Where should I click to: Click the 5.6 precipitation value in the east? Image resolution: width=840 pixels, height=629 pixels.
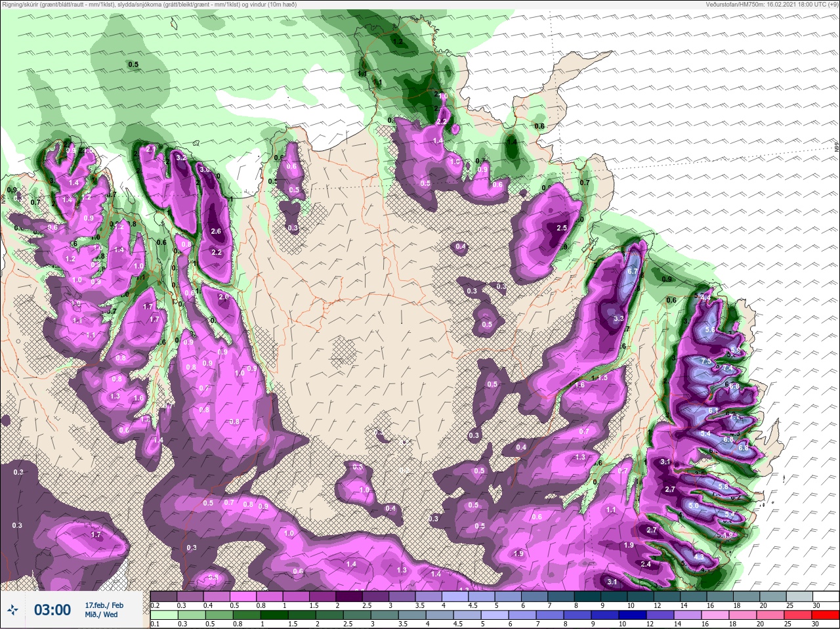[709, 330]
